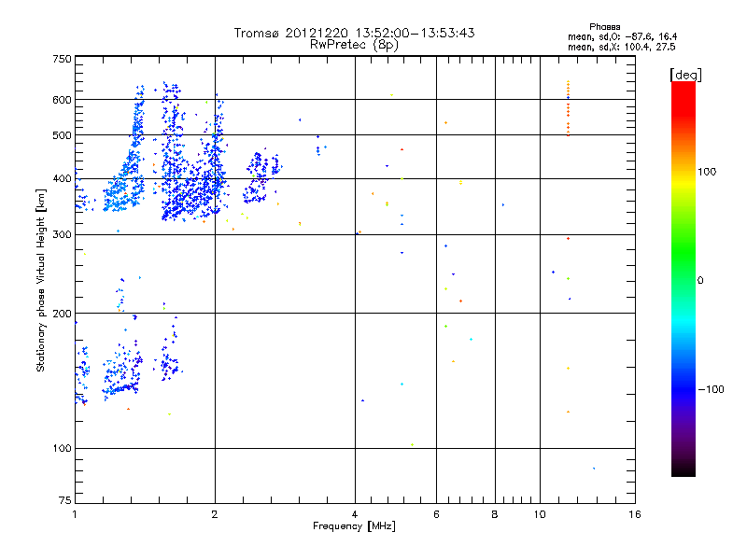Click the colorbar tick label '-100'

[712, 389]
